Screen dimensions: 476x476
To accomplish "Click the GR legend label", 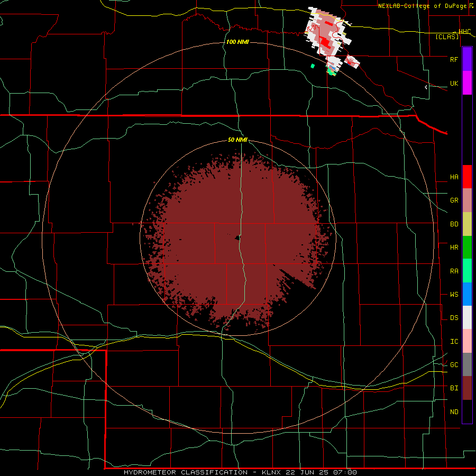I will (454, 200).
